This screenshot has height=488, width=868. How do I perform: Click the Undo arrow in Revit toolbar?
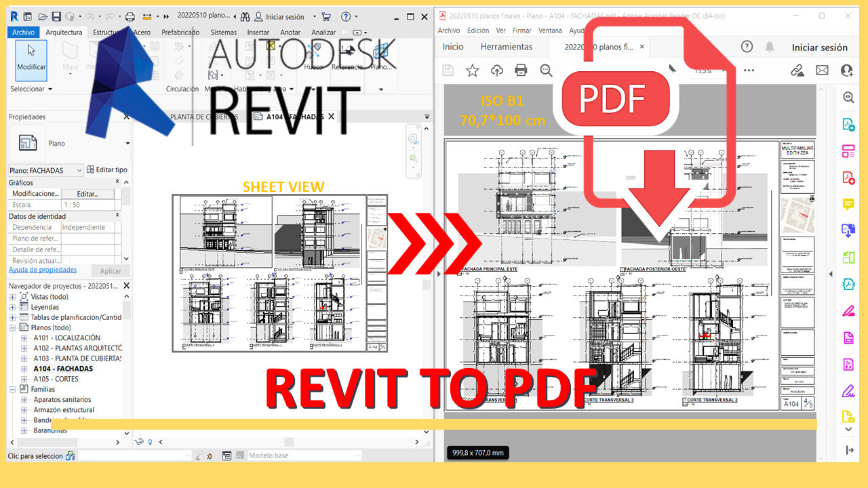coord(90,16)
